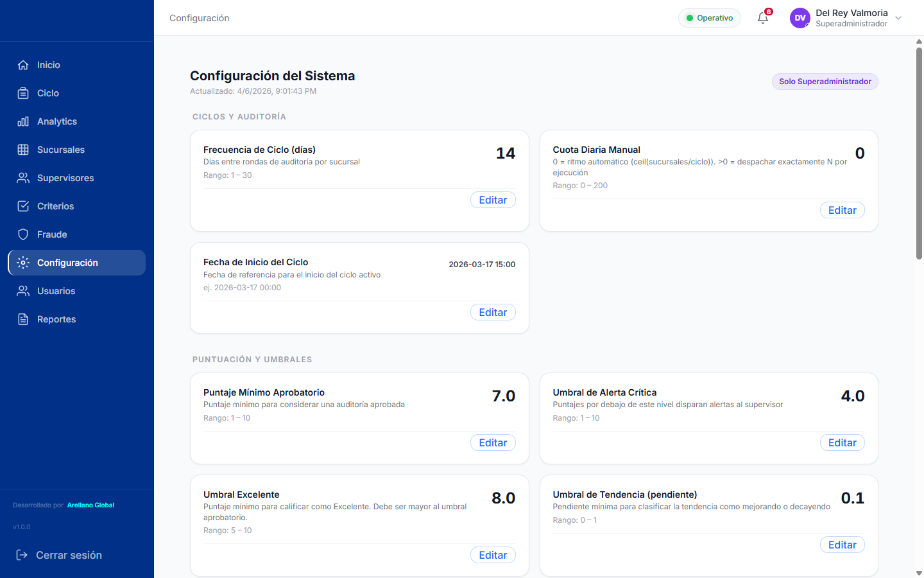Expand the user account dropdown chevron
The height and width of the screenshot is (578, 924).
[898, 18]
